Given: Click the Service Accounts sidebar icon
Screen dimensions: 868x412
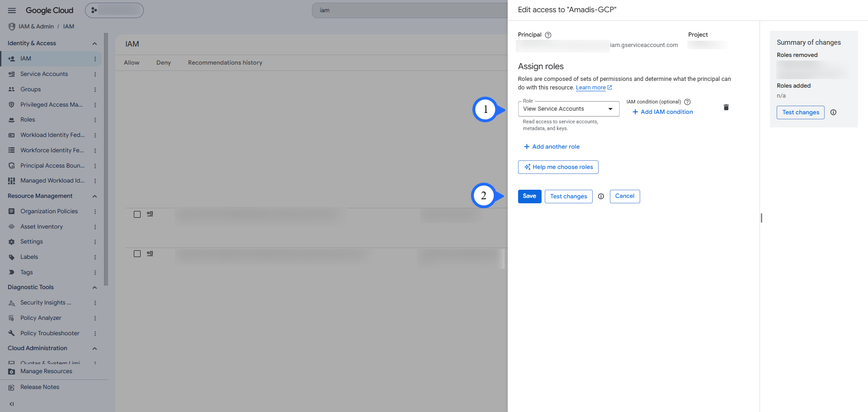Looking at the screenshot, I should coord(12,74).
